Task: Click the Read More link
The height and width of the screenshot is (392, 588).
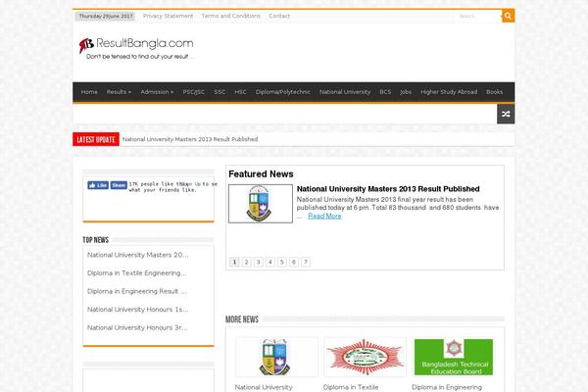Action: click(x=324, y=216)
